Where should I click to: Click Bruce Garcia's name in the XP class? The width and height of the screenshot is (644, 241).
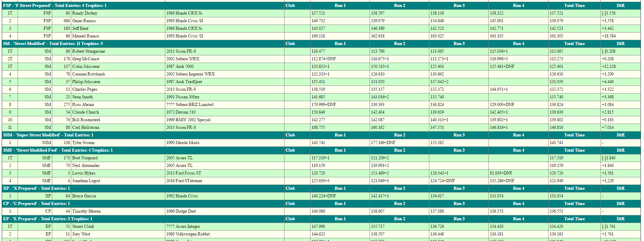click(84, 196)
